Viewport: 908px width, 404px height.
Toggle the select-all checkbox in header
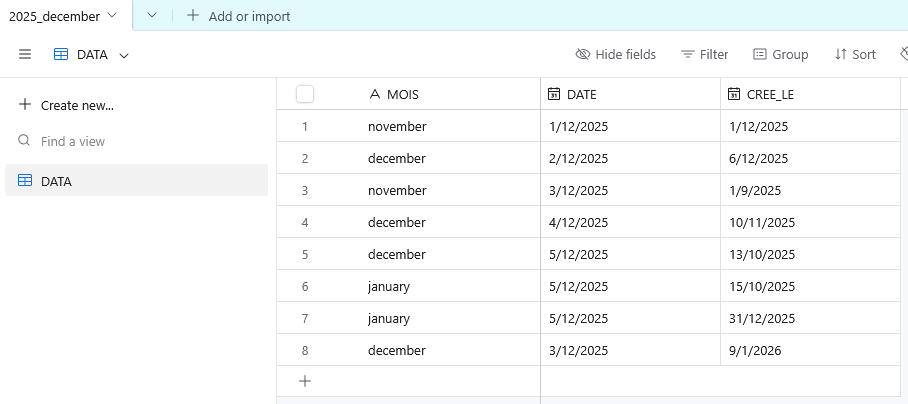coord(305,94)
